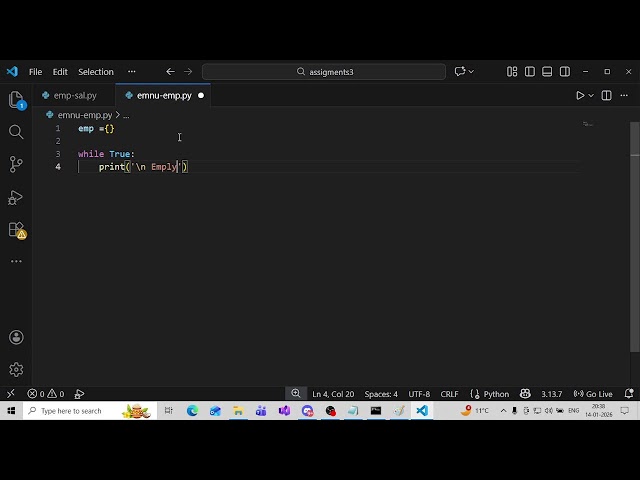The image size is (640, 480).
Task: Toggle the primary side bar
Action: click(530, 71)
